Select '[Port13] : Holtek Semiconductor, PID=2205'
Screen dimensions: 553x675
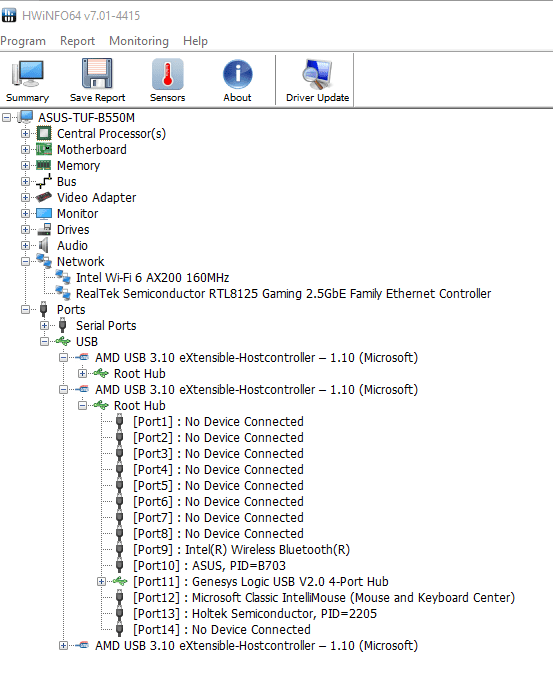pos(255,613)
